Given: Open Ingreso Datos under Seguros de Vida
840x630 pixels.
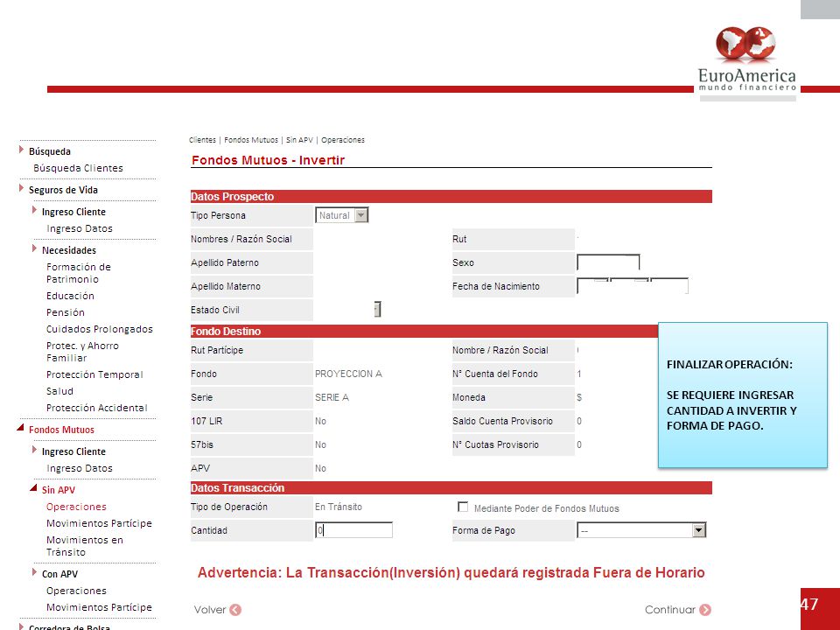Looking at the screenshot, I should [80, 228].
